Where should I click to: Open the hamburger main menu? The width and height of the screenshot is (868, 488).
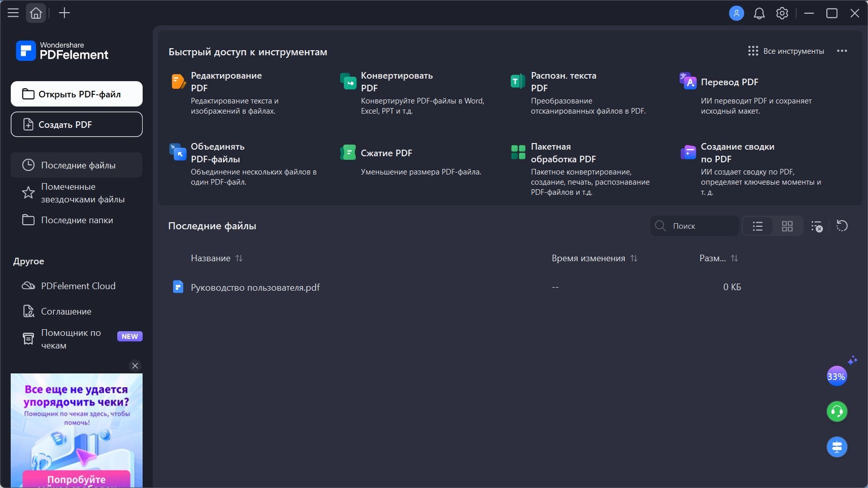tap(13, 13)
